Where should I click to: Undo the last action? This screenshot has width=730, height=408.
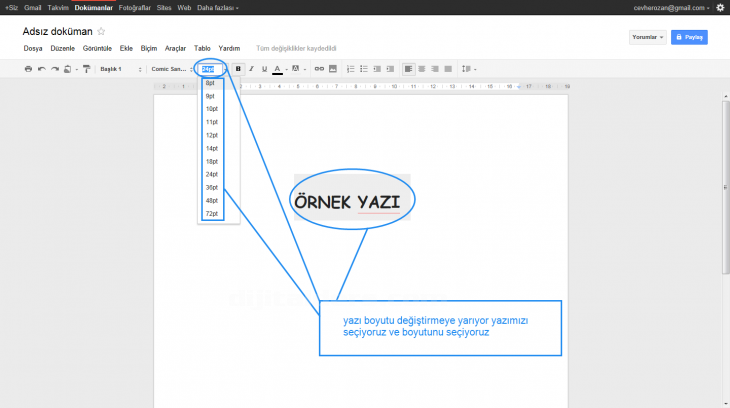click(41, 69)
